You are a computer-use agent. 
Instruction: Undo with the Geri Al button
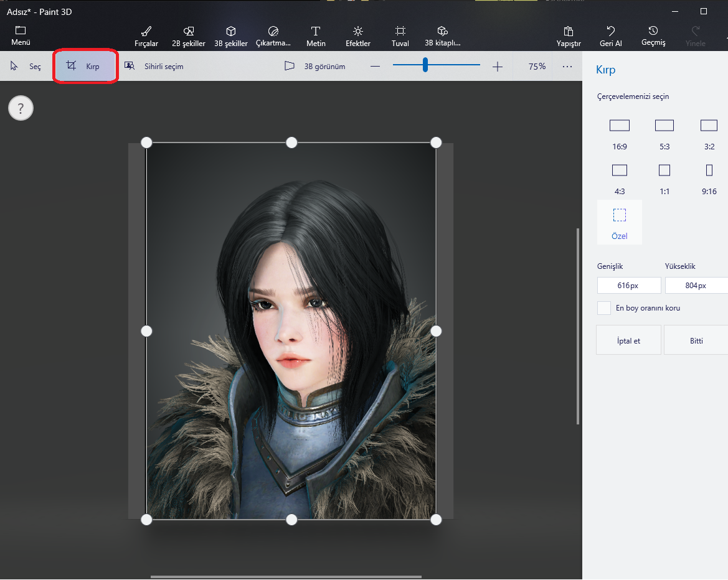(610, 36)
